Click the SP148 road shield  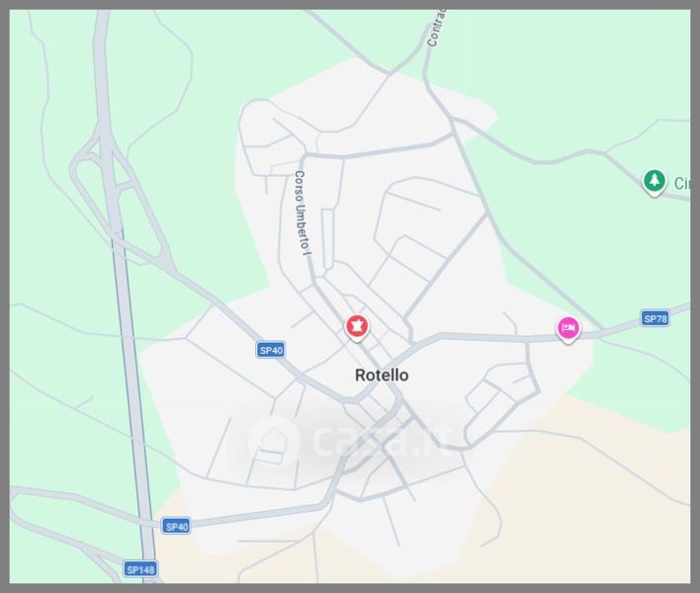click(x=140, y=569)
